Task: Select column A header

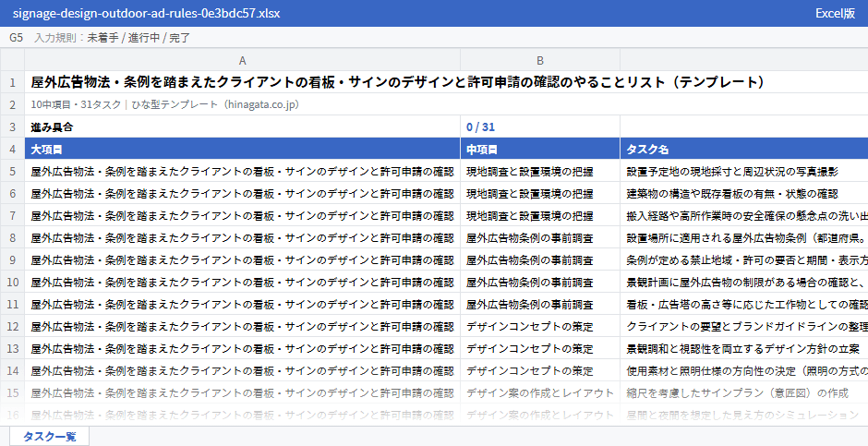Action: click(243, 60)
